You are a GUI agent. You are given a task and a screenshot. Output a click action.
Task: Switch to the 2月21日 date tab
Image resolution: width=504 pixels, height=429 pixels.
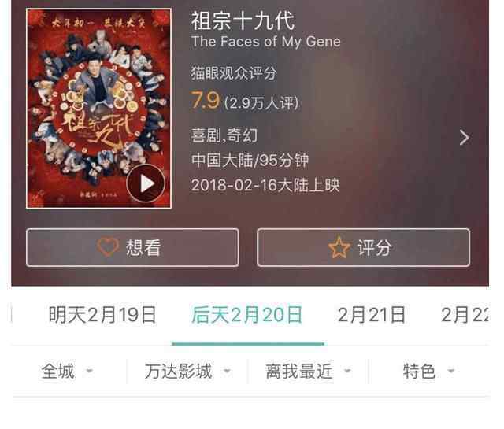[371, 315]
